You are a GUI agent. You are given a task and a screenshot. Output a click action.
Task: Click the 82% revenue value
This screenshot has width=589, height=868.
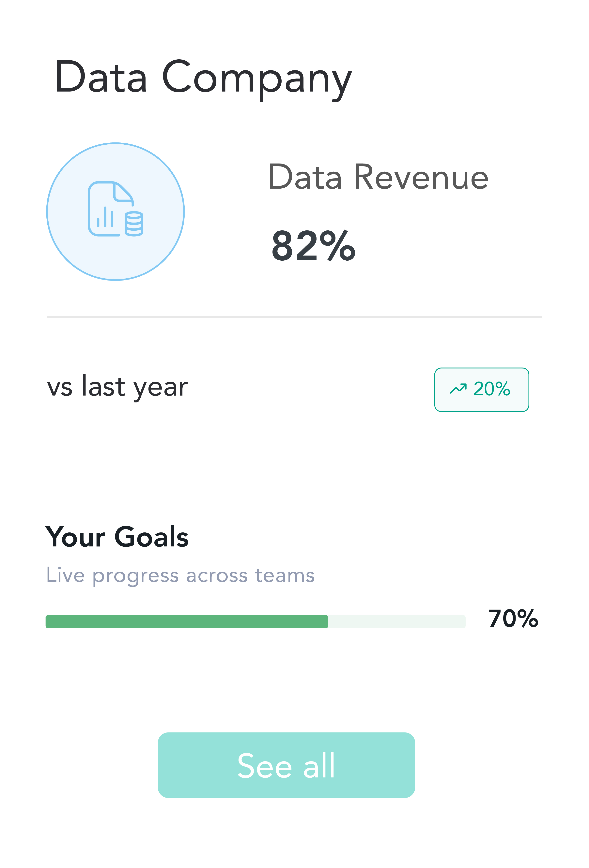313,246
